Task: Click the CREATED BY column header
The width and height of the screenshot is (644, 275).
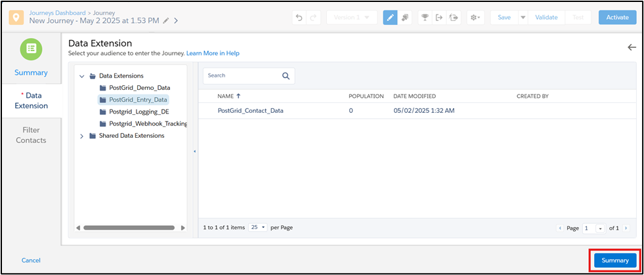Action: coord(532,96)
